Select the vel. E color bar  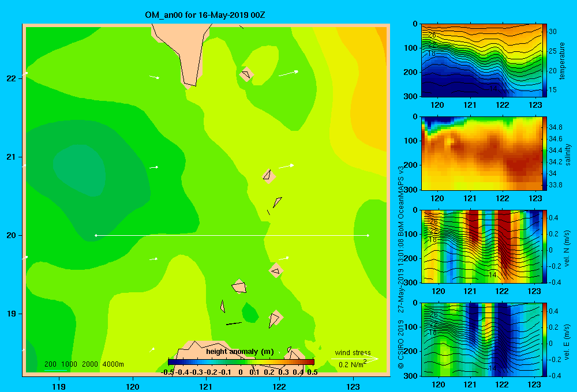click(545, 340)
